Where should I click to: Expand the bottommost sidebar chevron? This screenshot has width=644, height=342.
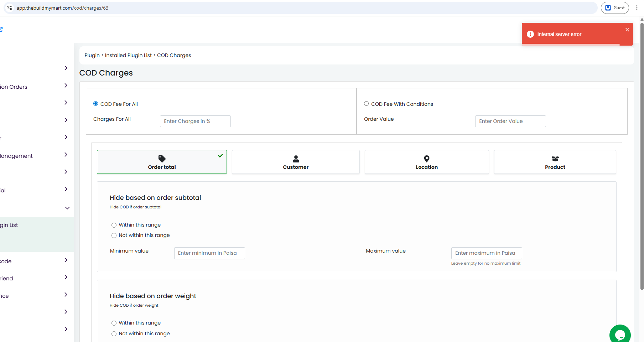pos(66,329)
